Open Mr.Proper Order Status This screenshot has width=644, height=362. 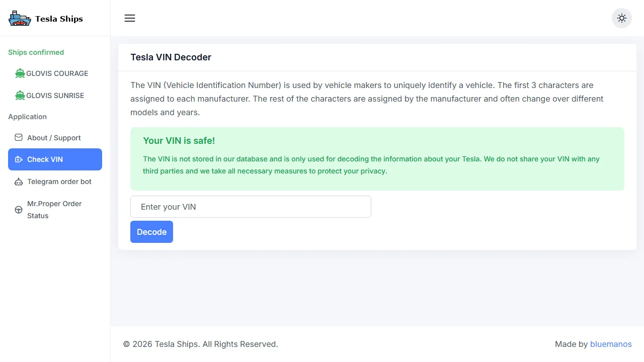(x=54, y=210)
